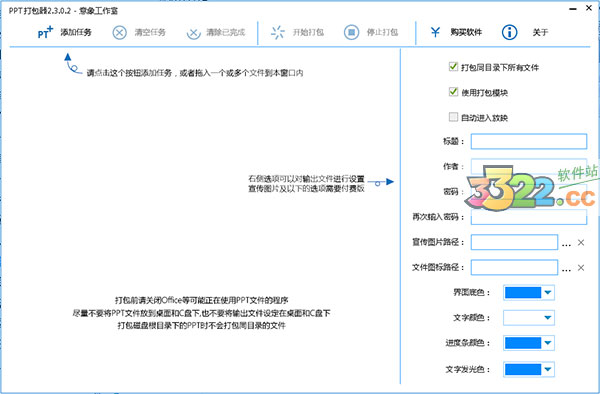Browse for 宣传图片路径 with ellipsis button
Viewport: 600px width, 394px height.
[x=566, y=244]
